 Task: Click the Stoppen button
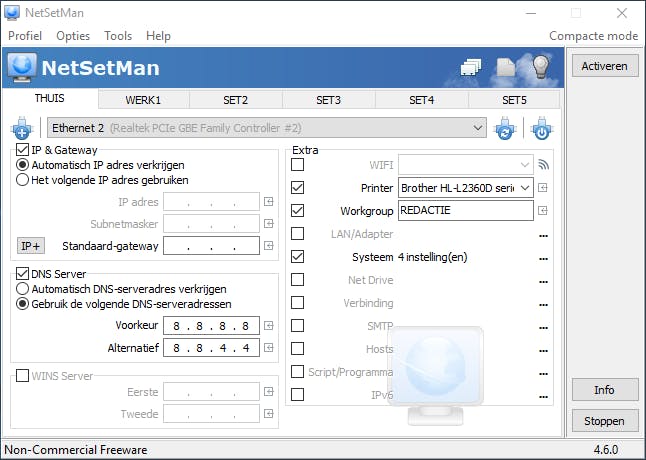click(x=605, y=421)
